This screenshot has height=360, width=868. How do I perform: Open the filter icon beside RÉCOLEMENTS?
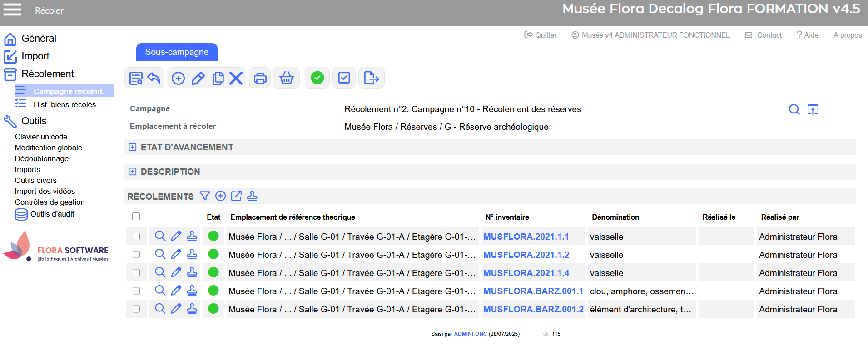[x=205, y=196]
